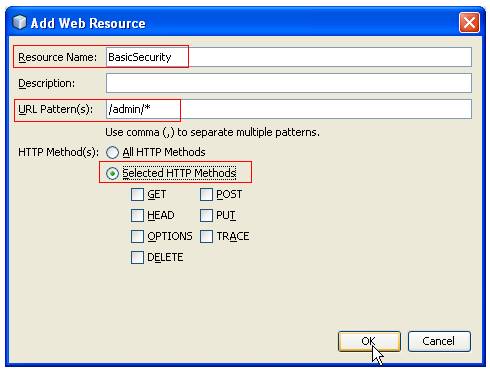Image resolution: width=490 pixels, height=372 pixels.
Task: Click the 'Use comma (,) to separate' hint text
Action: point(212,132)
